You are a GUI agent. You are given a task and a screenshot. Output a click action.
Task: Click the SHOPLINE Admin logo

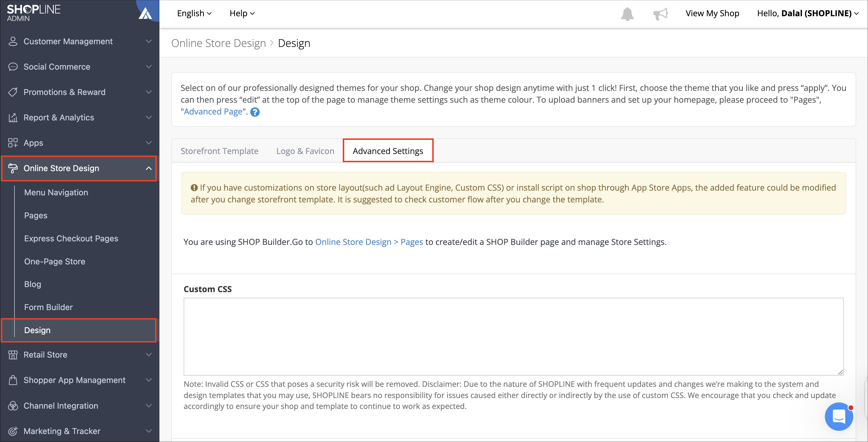coord(33,13)
